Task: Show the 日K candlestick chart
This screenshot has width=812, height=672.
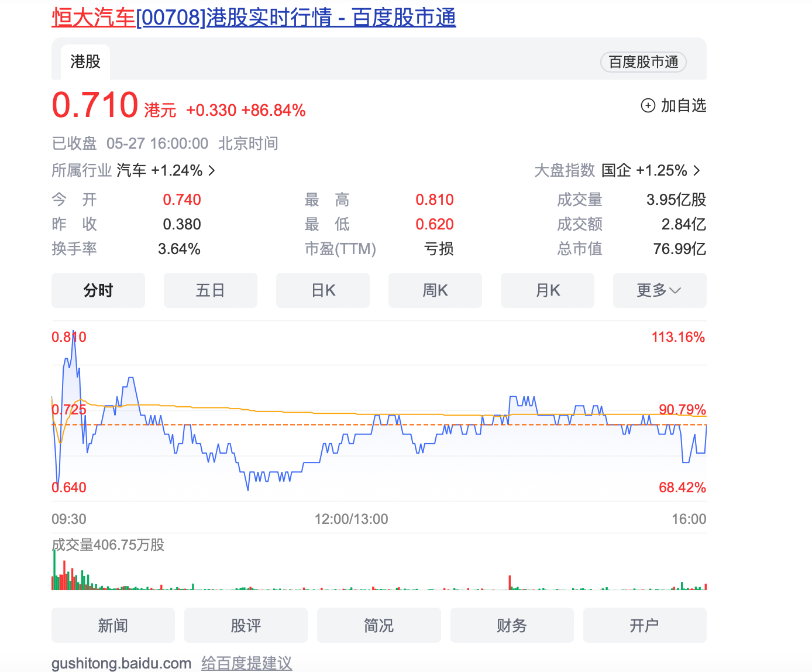Action: click(x=323, y=290)
